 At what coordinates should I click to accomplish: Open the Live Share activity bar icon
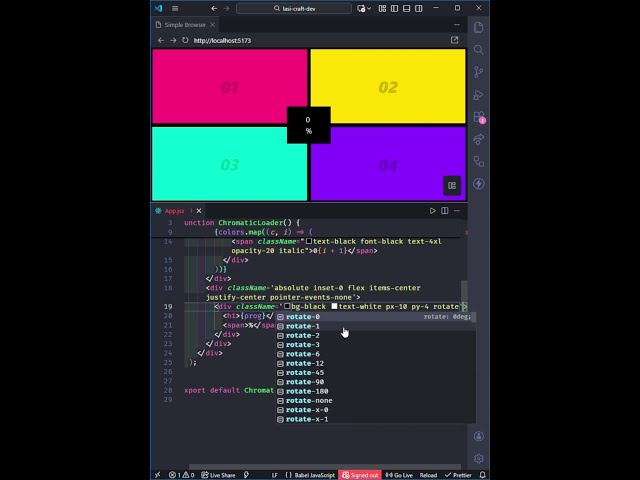click(479, 139)
